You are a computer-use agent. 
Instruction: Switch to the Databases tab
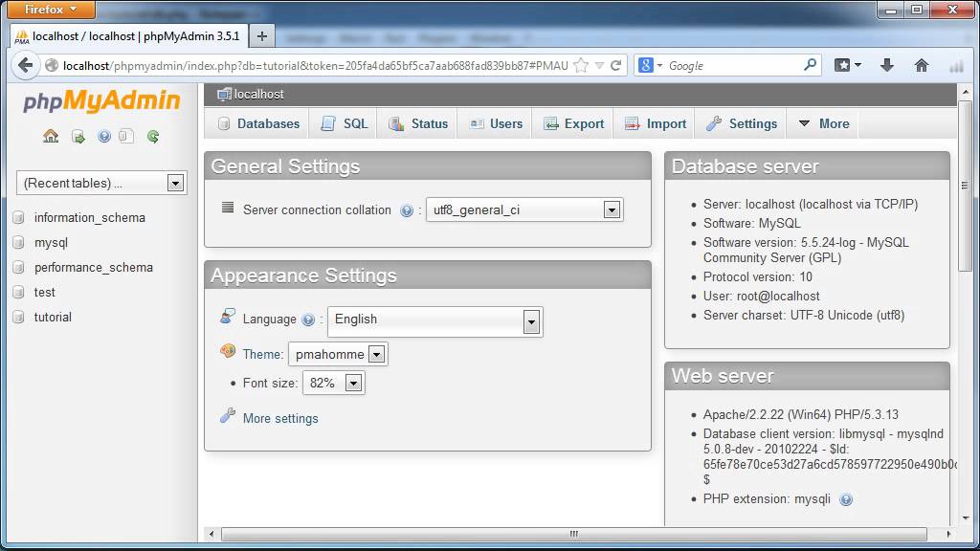pyautogui.click(x=258, y=123)
